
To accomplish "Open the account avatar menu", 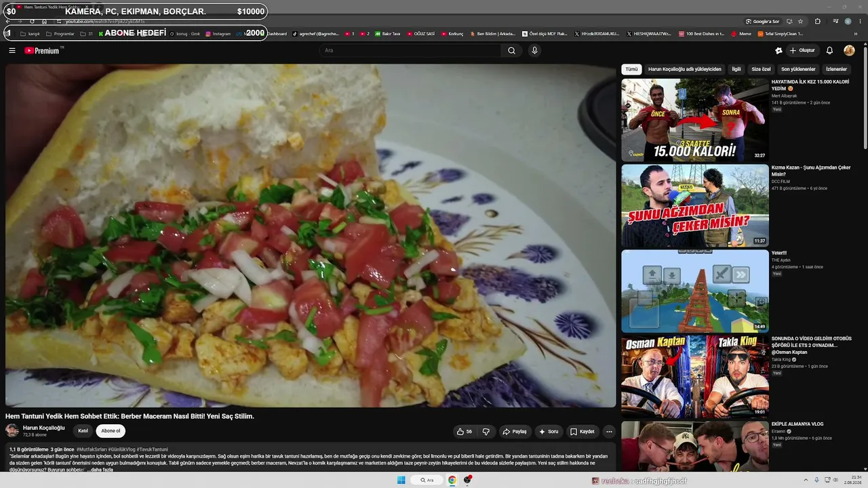I will point(849,50).
